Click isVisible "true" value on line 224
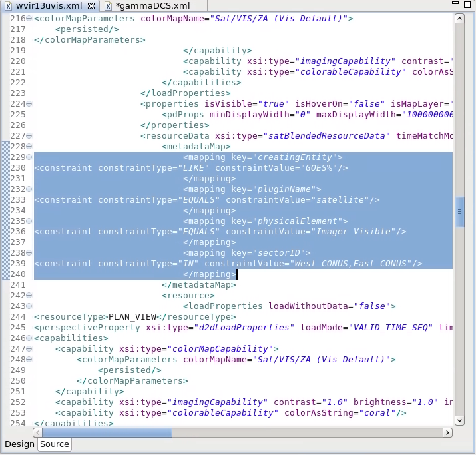The width and height of the screenshot is (476, 455). point(274,103)
